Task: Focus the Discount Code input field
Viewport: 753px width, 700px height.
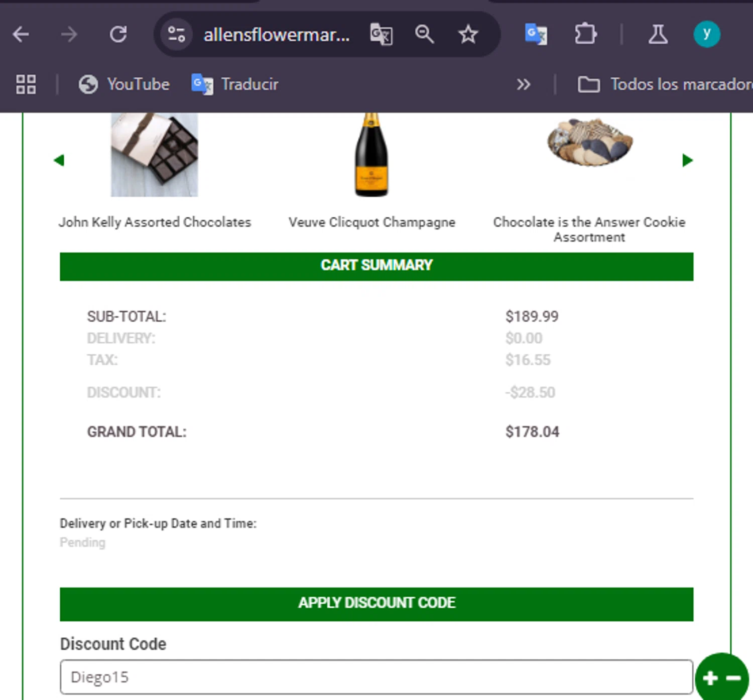Action: (376, 677)
